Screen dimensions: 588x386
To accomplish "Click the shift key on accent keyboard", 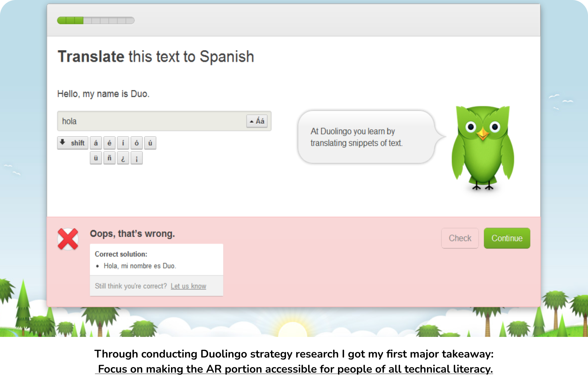I will click(73, 143).
